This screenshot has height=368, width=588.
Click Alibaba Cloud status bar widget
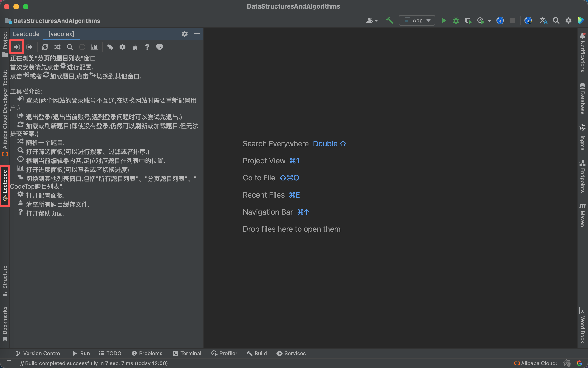click(536, 363)
